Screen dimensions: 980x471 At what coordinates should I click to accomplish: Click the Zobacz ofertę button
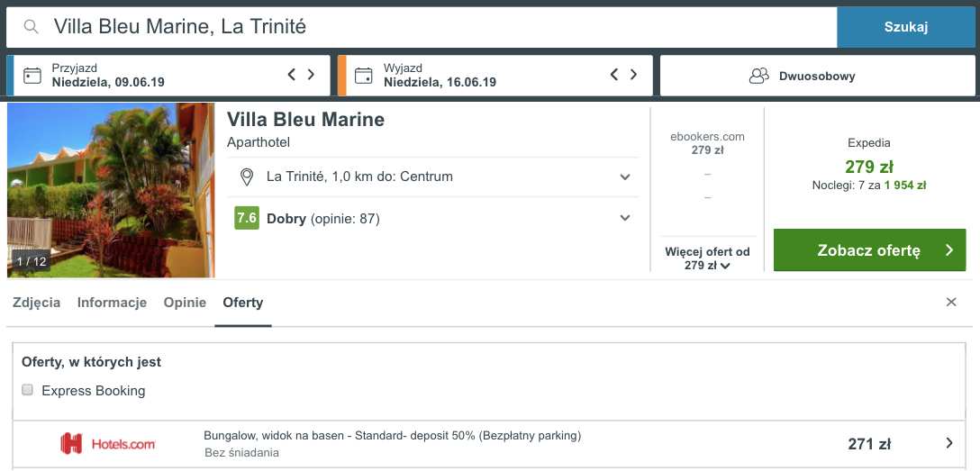[x=869, y=249]
